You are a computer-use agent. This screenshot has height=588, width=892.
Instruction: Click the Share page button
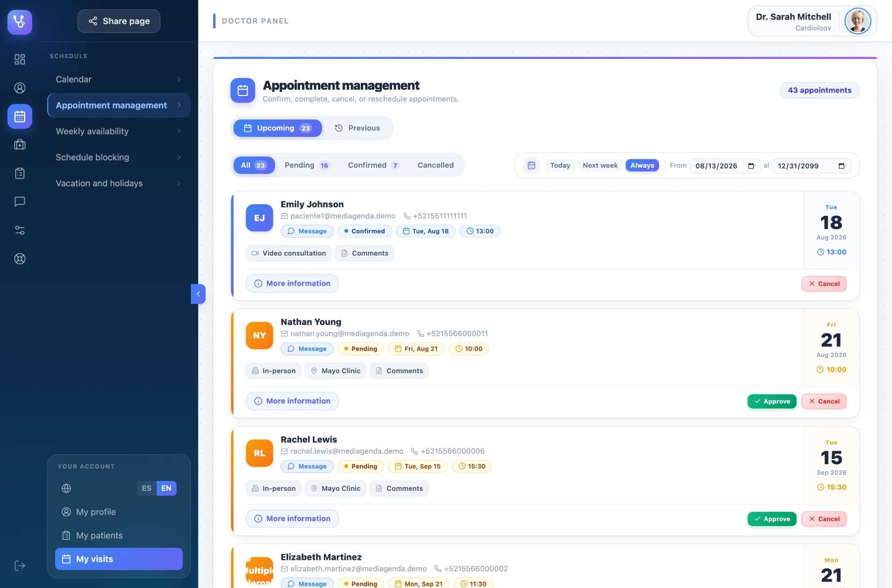pos(119,21)
